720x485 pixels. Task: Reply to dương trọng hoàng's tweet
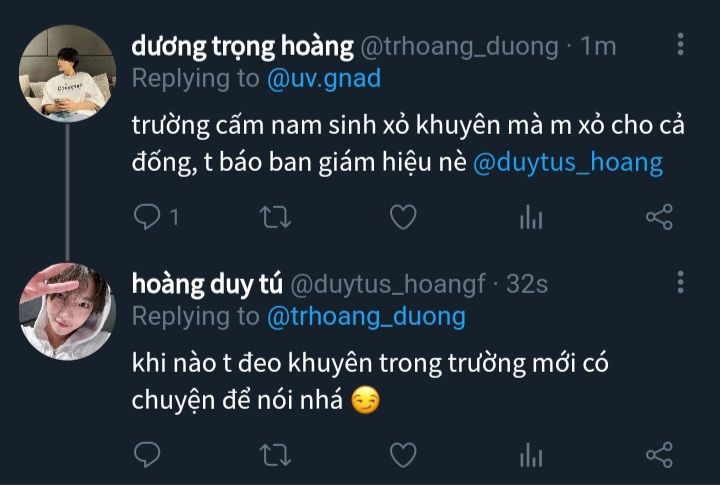147,217
